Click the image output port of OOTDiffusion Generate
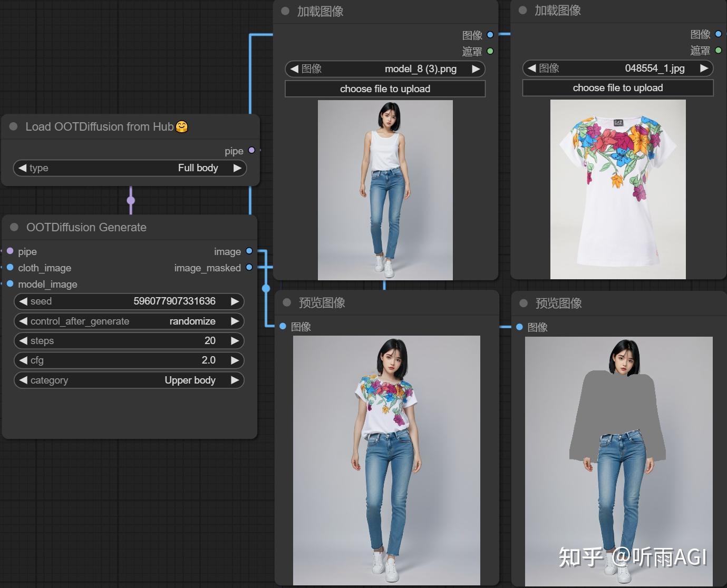Screen dimensions: 727x588 pyautogui.click(x=249, y=251)
